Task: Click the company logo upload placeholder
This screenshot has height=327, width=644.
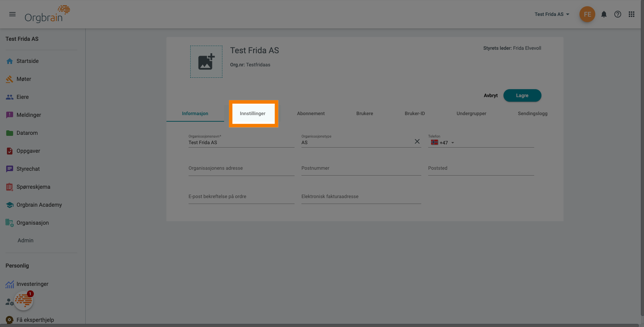Action: (x=206, y=62)
